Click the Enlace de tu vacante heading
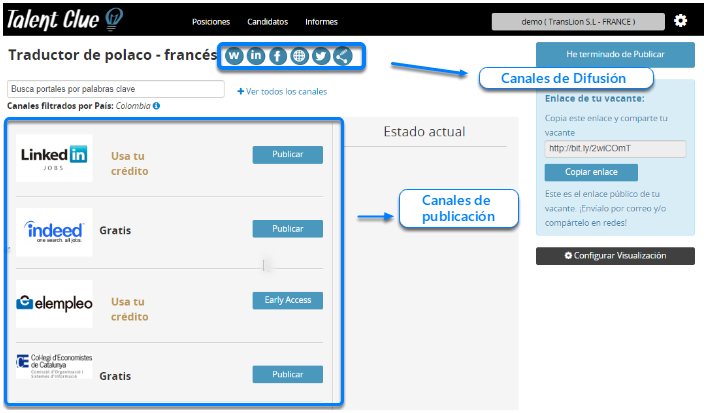 coord(594,99)
